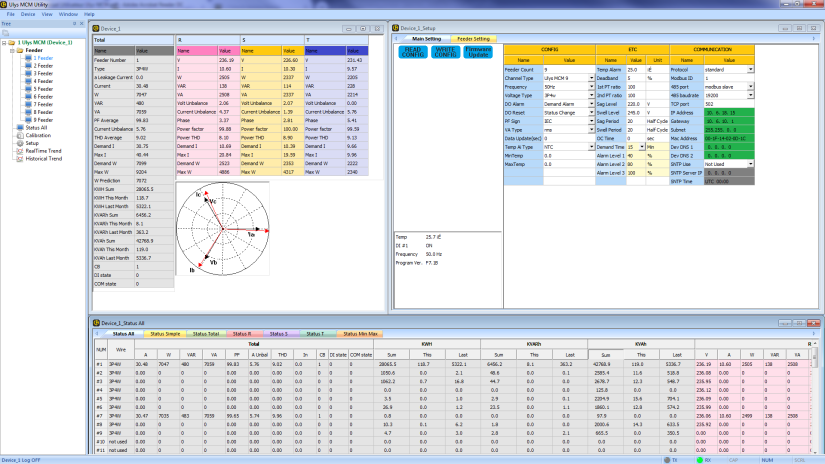The height and width of the screenshot is (464, 825).
Task: Click the TX indicator in status bar
Action: tap(667, 460)
